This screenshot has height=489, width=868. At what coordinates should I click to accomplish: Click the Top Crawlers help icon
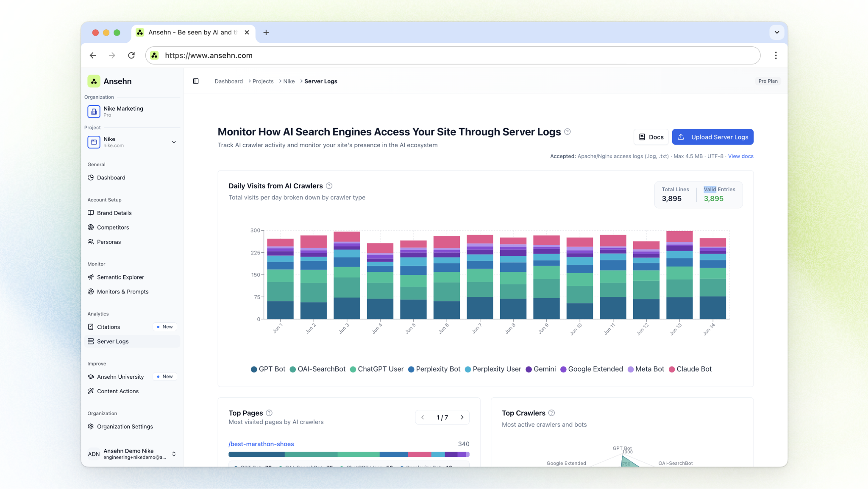pyautogui.click(x=551, y=413)
